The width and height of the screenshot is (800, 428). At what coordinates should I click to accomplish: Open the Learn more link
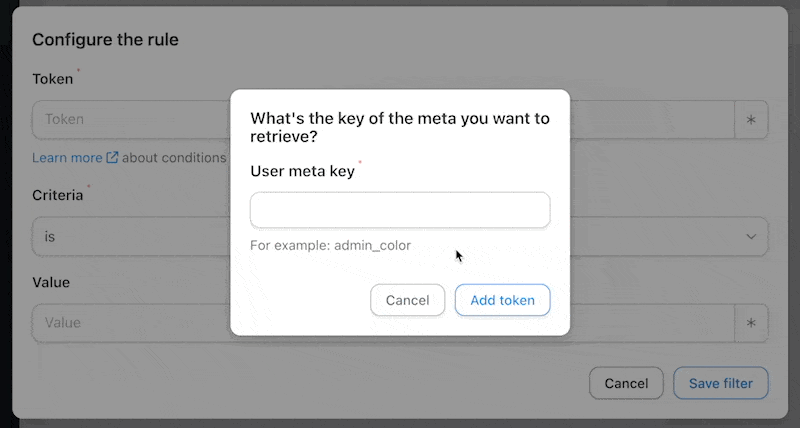(x=67, y=158)
